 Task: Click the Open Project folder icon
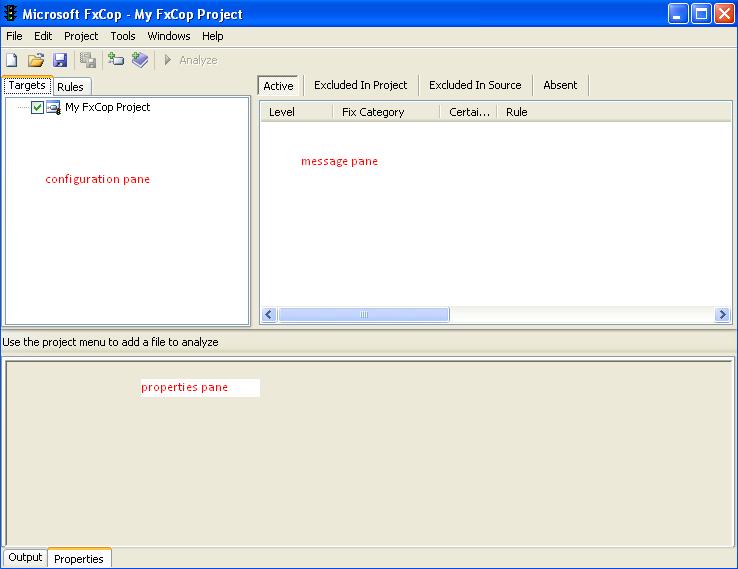coord(36,60)
